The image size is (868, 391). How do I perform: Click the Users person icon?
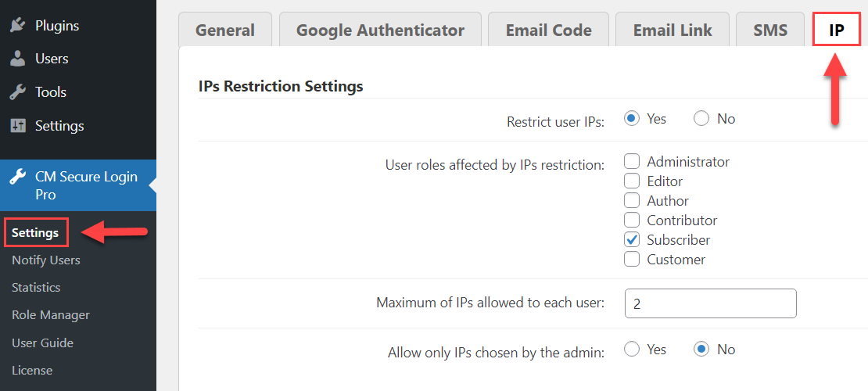click(x=18, y=59)
